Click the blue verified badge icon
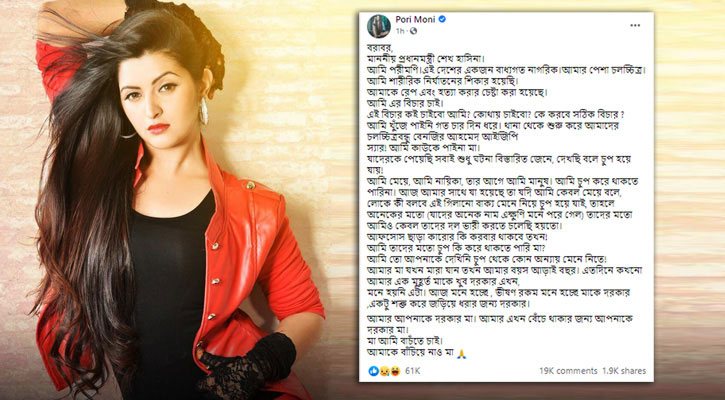725x400 pixels. [442, 19]
